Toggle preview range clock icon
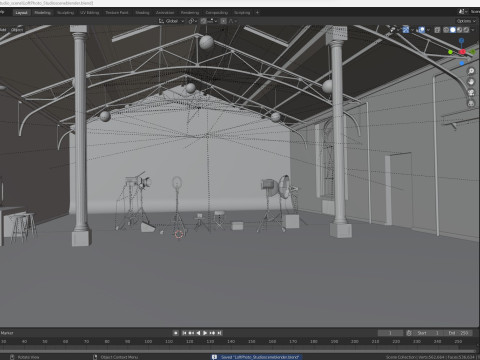The width and height of the screenshot is (480, 360). [409, 333]
